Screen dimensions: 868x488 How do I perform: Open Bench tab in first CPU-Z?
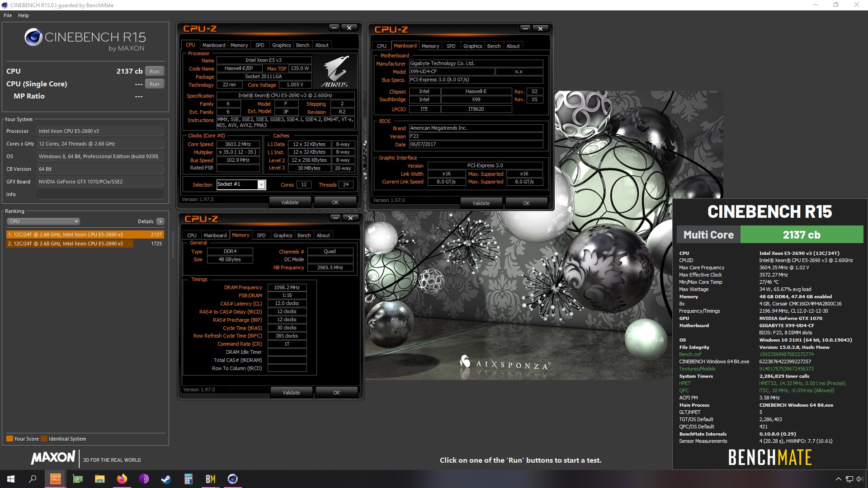(x=303, y=45)
